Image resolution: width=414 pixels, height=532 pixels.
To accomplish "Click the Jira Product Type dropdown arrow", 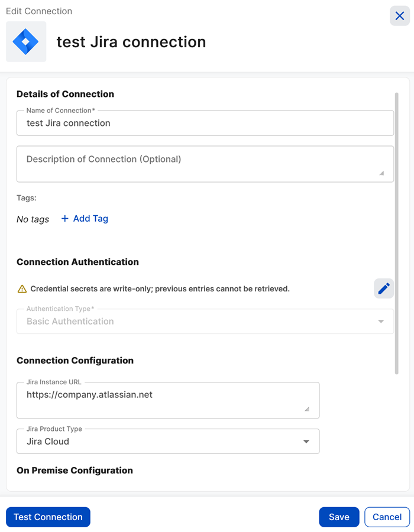I will point(306,442).
